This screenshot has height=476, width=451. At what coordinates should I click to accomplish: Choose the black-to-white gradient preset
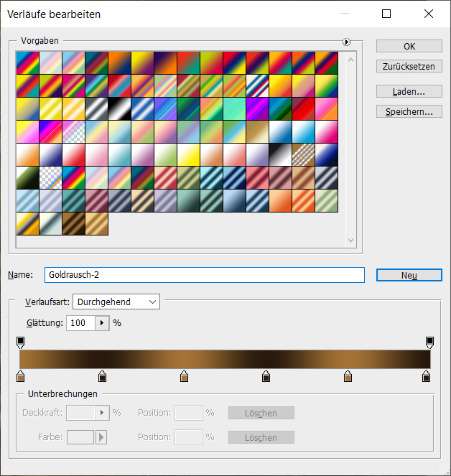119,108
